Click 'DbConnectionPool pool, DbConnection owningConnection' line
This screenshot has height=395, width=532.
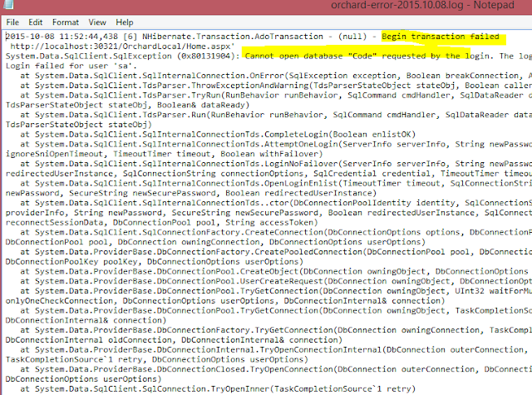[215, 242]
